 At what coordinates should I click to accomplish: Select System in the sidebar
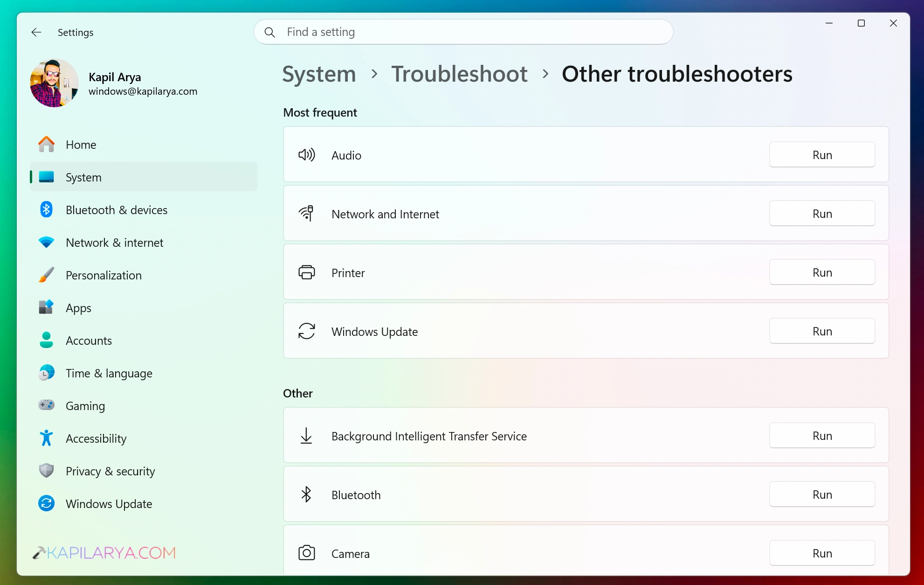point(144,177)
